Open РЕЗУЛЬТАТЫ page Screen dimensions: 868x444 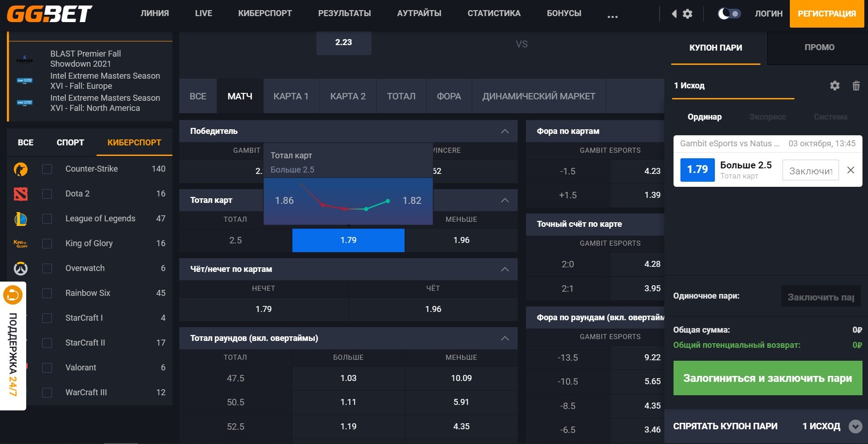(344, 13)
